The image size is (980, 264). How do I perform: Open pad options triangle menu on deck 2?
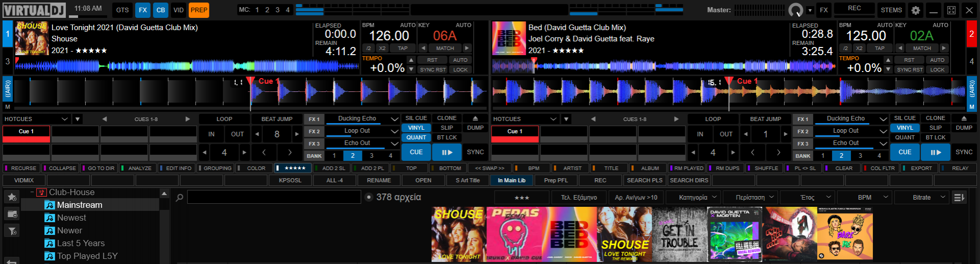[x=566, y=119]
